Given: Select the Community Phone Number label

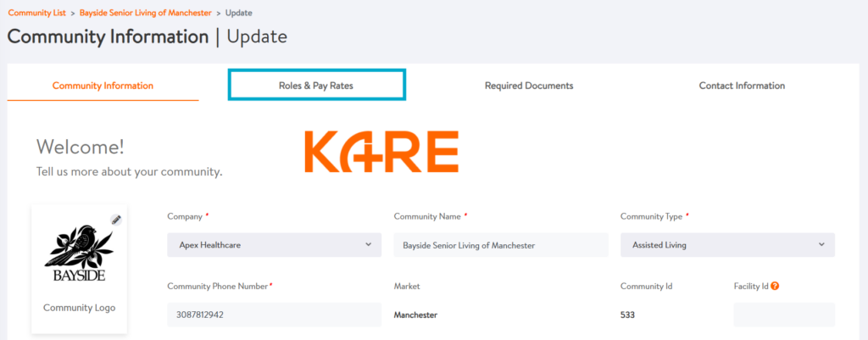Looking at the screenshot, I should point(218,287).
